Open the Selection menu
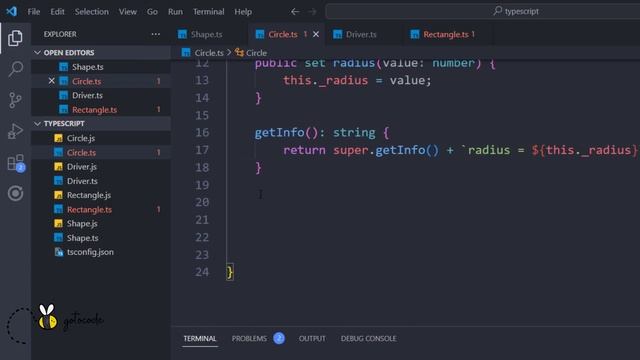This screenshot has height=360, width=640. coord(91,11)
